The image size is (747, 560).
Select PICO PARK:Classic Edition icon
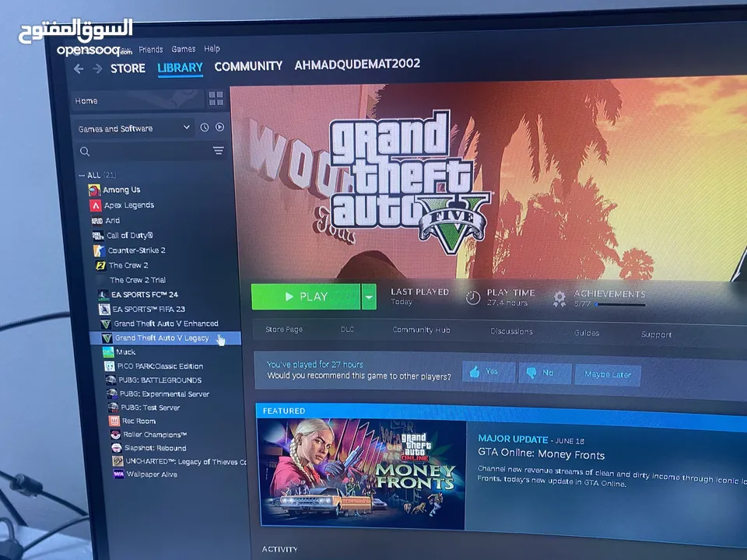click(110, 366)
